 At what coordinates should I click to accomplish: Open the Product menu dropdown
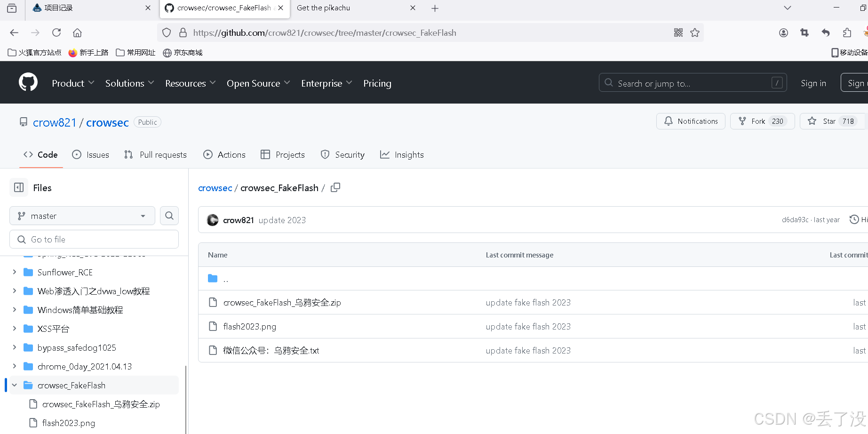[x=73, y=83]
